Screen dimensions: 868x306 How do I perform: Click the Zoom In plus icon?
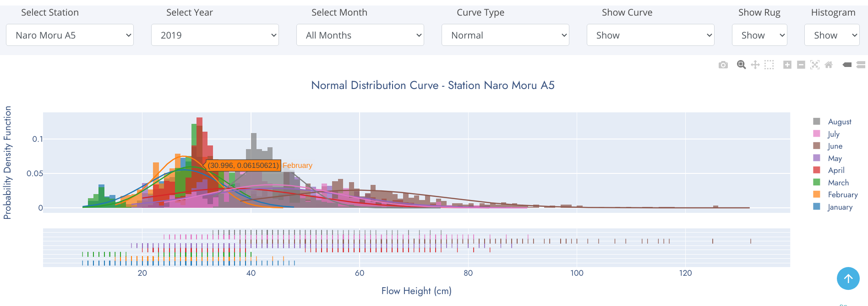pos(787,65)
